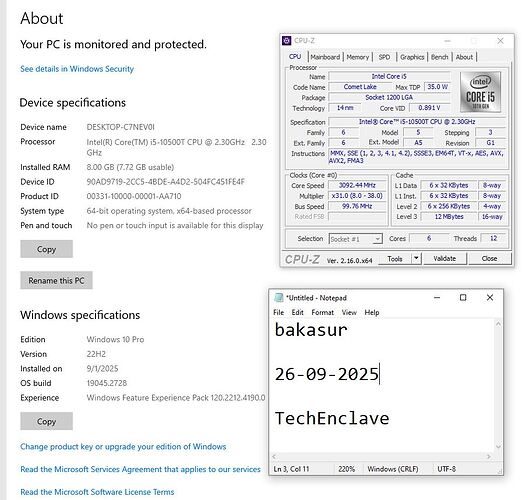
Task: Click the Max TDP 35.0 W field
Action: tap(437, 87)
